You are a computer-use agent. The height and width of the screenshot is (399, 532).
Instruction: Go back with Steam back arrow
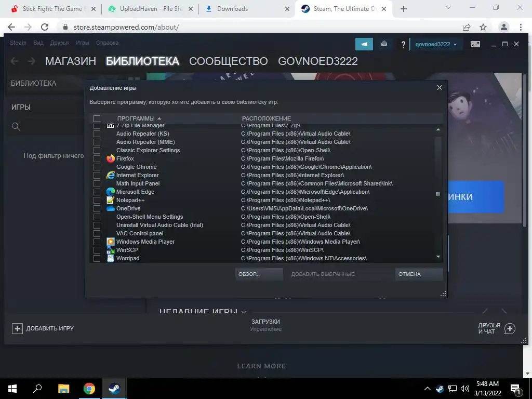[x=15, y=61]
